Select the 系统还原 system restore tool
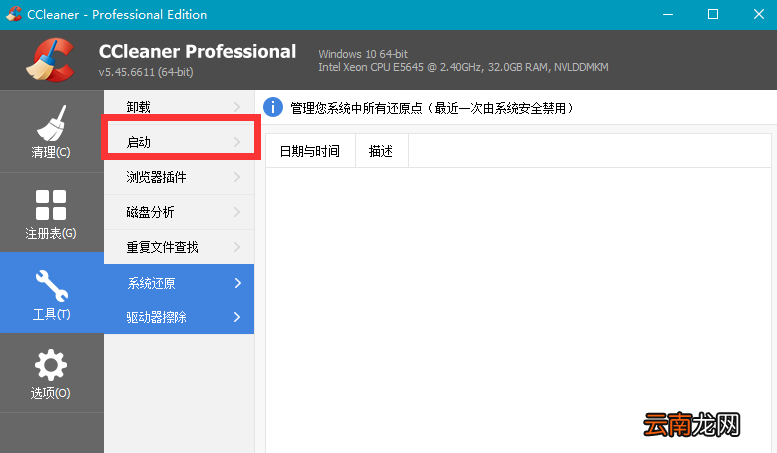The height and width of the screenshot is (453, 777). tap(179, 283)
